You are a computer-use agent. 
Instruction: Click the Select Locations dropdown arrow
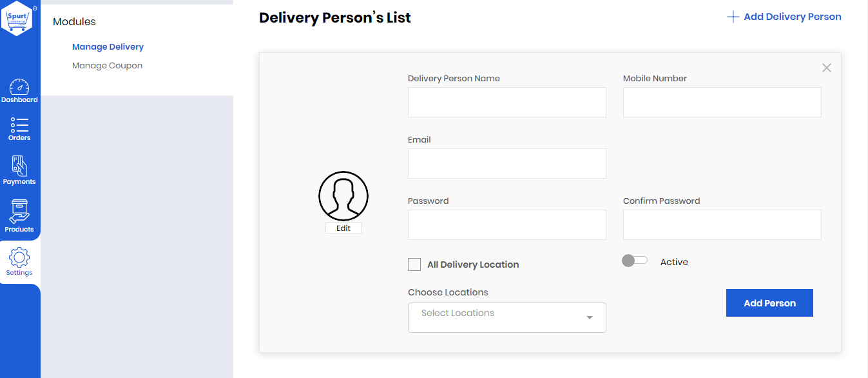click(589, 318)
